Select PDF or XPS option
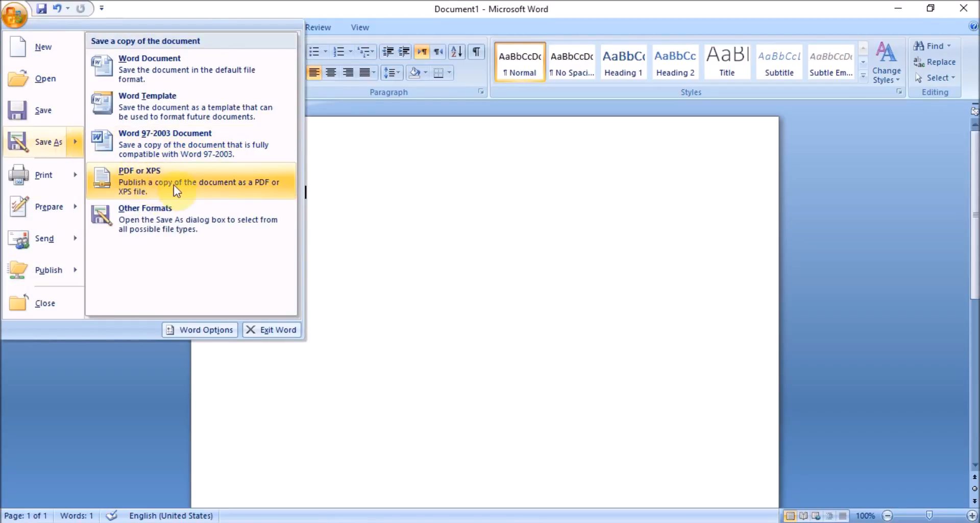 coord(191,181)
